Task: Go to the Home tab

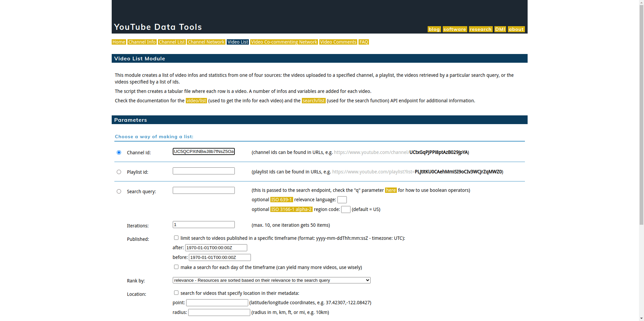Action: coord(118,42)
